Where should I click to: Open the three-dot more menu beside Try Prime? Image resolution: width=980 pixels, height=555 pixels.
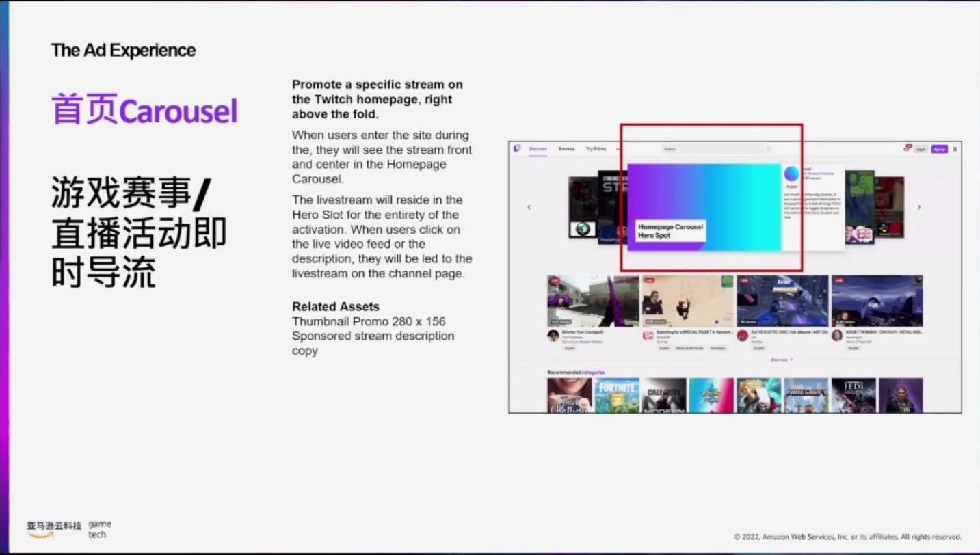[618, 149]
